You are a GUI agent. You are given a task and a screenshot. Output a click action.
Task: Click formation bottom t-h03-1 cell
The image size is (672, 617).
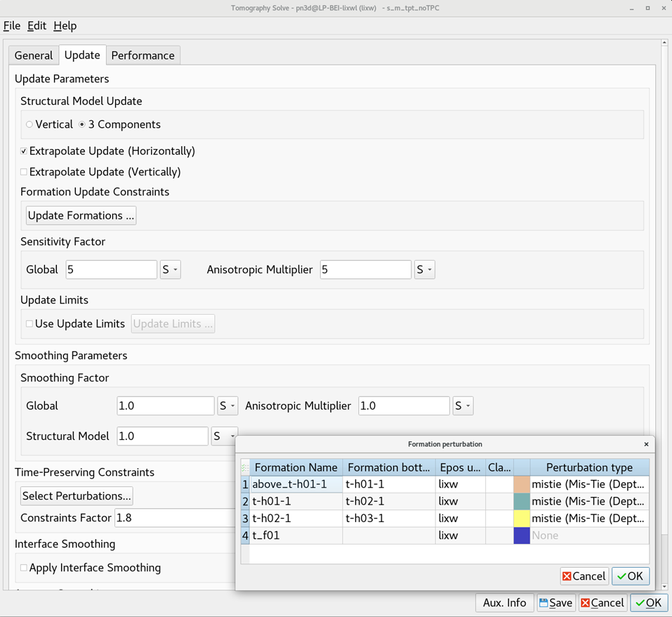click(389, 519)
